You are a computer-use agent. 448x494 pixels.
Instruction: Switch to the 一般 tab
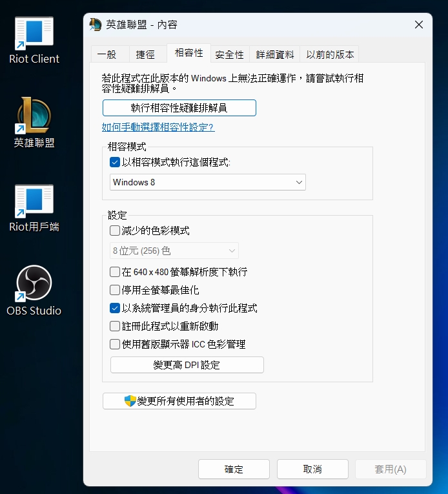[x=110, y=54]
